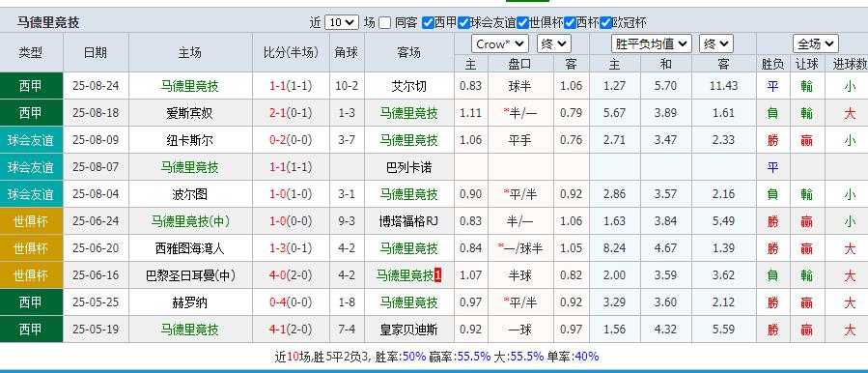Uncheck the 球会友谊 filter checkbox

(x=463, y=23)
